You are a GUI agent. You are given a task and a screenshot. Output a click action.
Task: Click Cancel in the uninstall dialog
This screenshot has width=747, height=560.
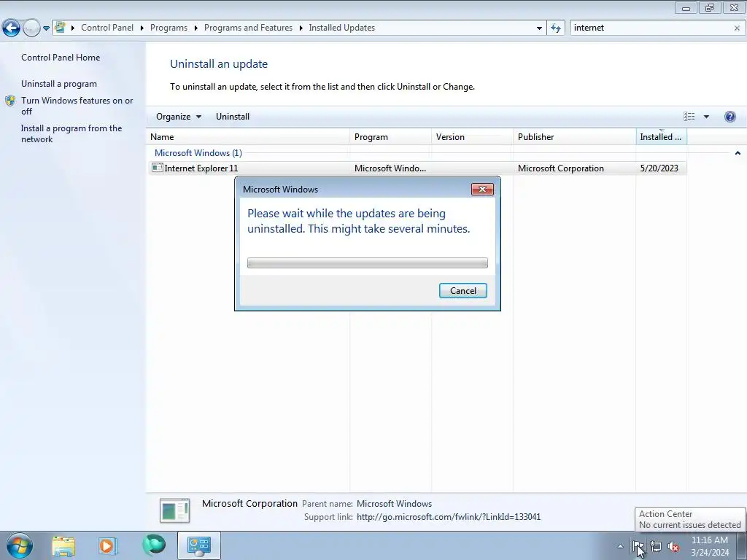(463, 291)
